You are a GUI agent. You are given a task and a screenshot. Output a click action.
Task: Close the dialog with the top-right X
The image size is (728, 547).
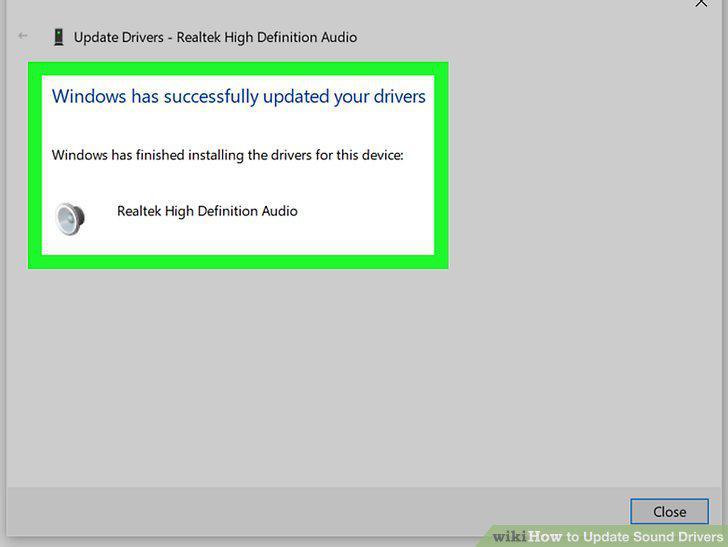click(701, 4)
